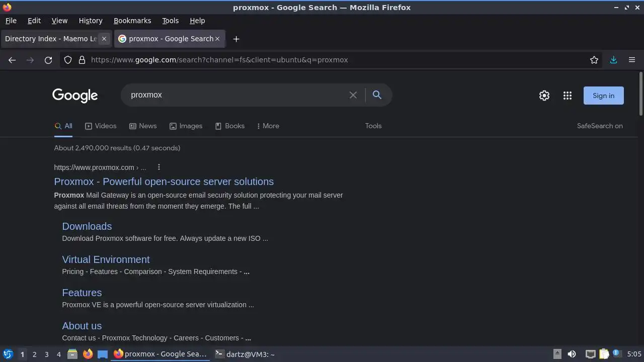Switch to workspace 2

[34, 354]
